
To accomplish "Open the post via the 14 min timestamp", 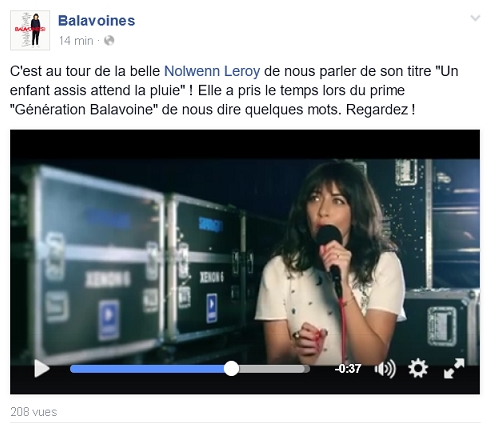I will [76, 41].
